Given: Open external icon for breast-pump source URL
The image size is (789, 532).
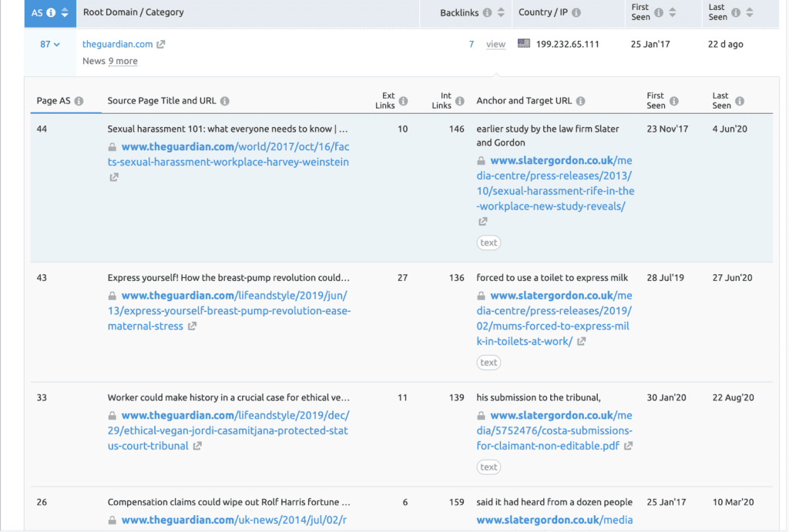Looking at the screenshot, I should [x=192, y=326].
